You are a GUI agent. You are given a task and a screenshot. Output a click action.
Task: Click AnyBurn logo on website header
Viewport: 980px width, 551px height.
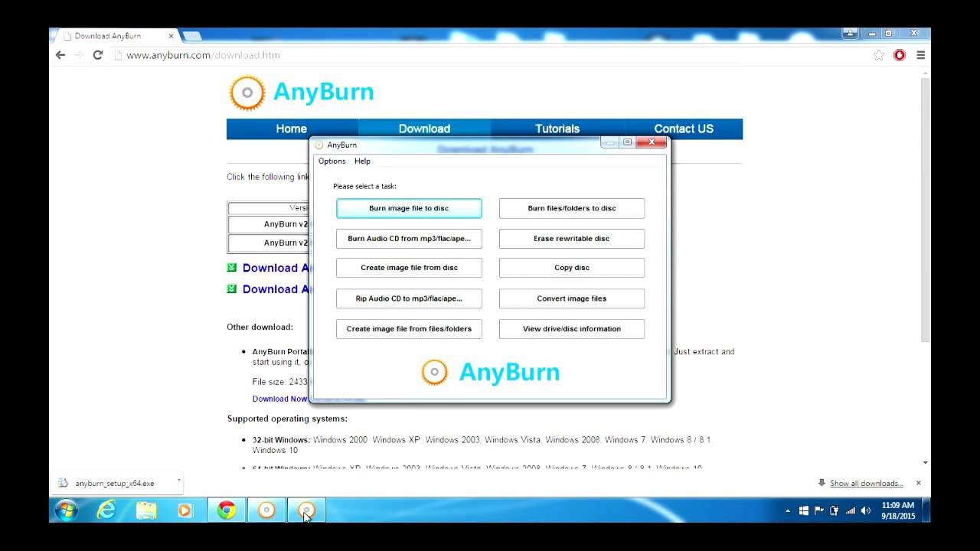[302, 93]
